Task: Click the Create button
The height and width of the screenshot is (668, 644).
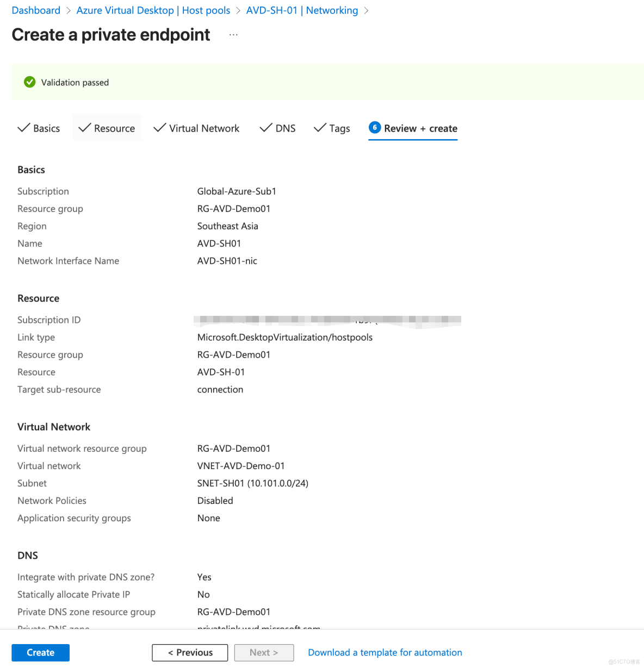Action: point(40,652)
